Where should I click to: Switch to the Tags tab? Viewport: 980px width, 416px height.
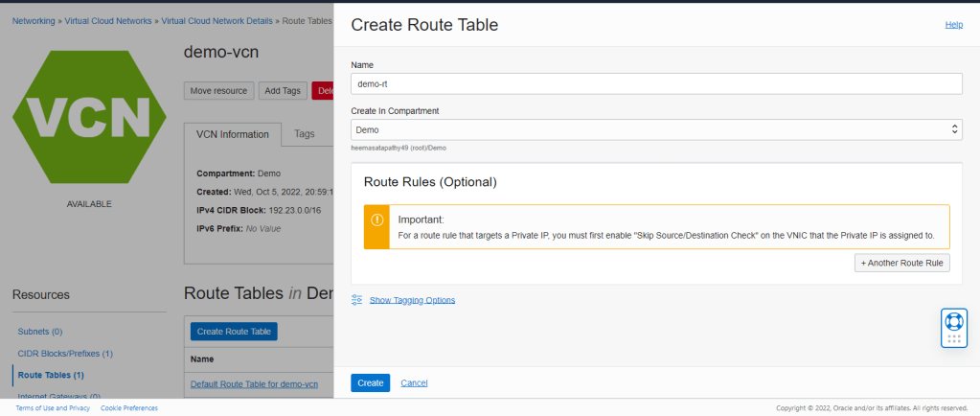click(305, 134)
